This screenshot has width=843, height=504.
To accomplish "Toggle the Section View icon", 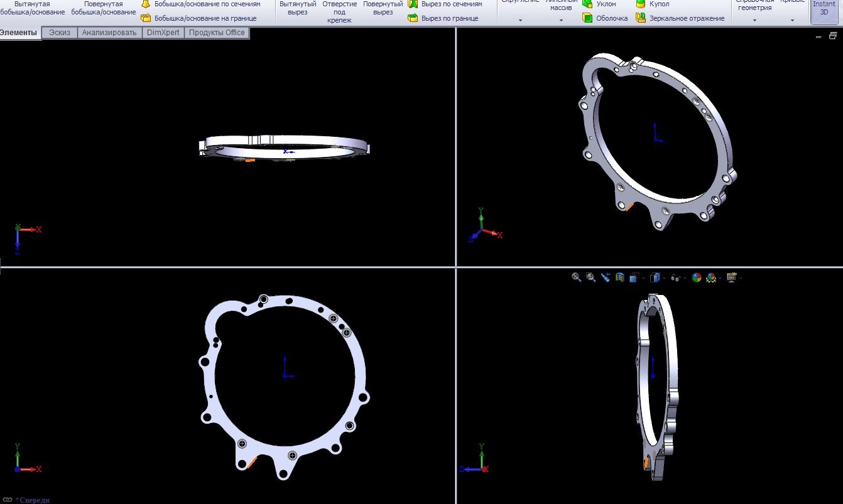I will [620, 277].
